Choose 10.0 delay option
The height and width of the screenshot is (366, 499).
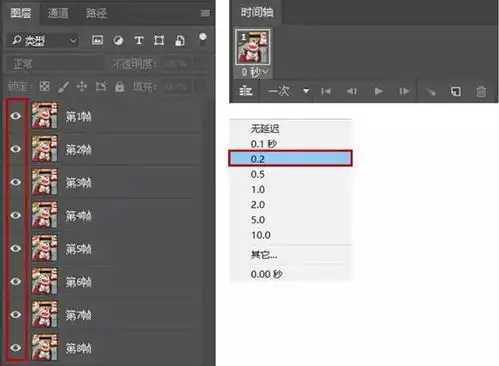[290, 235]
